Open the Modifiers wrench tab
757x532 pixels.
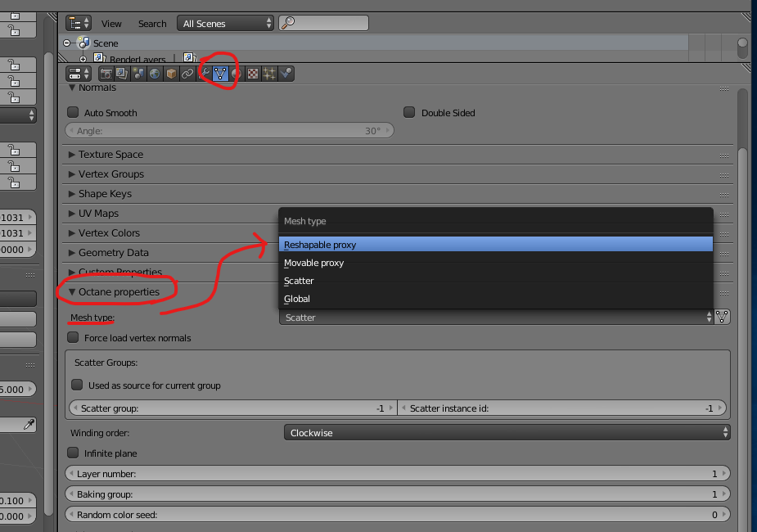tap(204, 74)
